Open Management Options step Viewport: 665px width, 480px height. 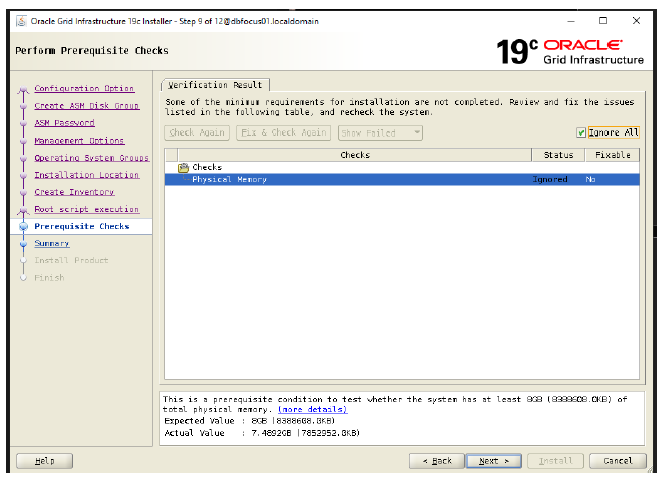pyautogui.click(x=79, y=140)
